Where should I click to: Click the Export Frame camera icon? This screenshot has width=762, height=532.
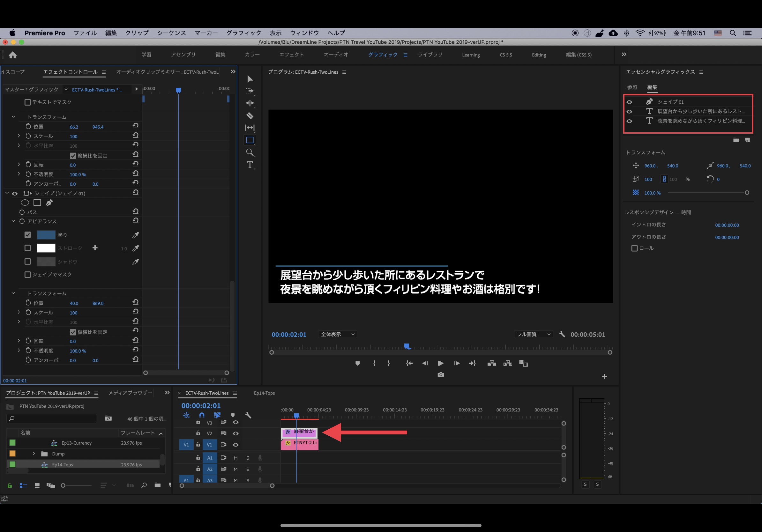tap(441, 375)
